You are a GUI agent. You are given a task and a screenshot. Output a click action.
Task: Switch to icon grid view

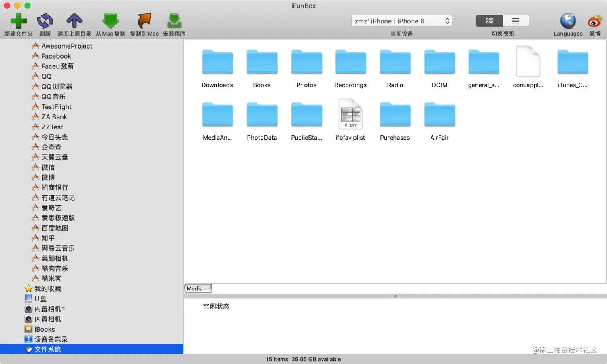[x=489, y=21]
